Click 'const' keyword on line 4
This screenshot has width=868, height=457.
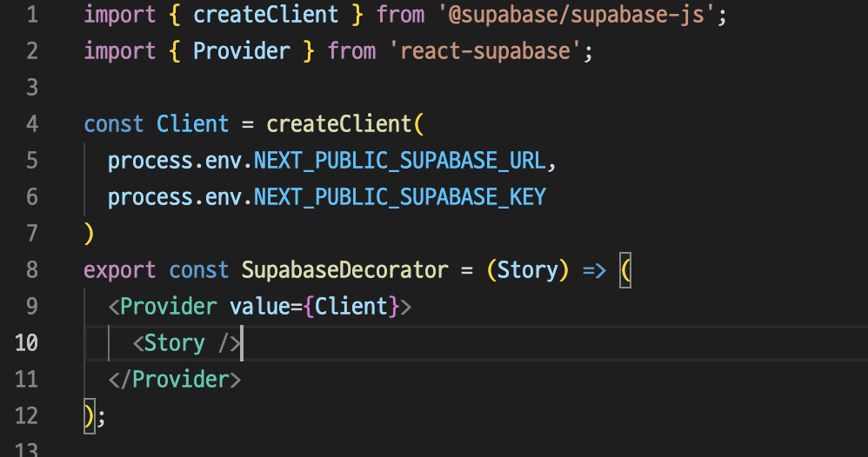pos(113,124)
